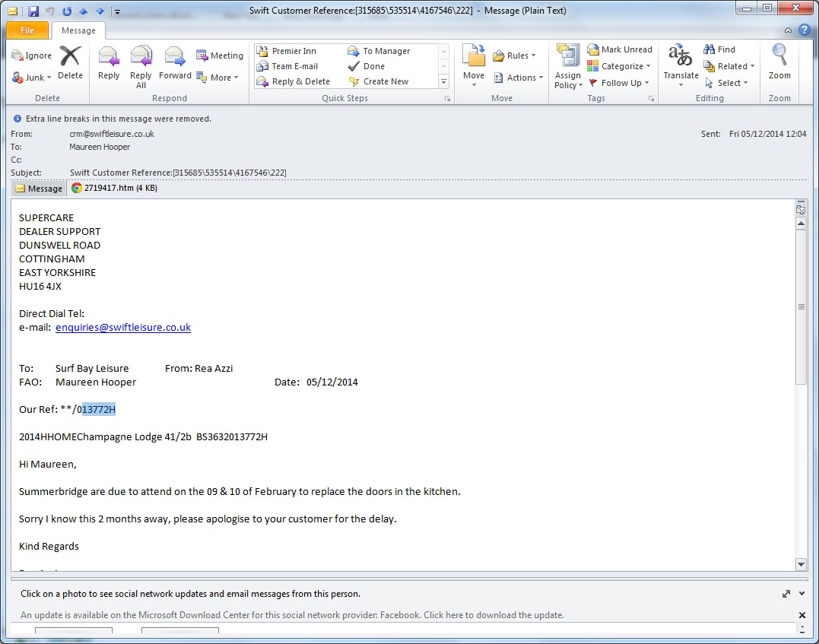Click the message body scroll down arrow
Image resolution: width=819 pixels, height=644 pixels.
click(x=801, y=564)
